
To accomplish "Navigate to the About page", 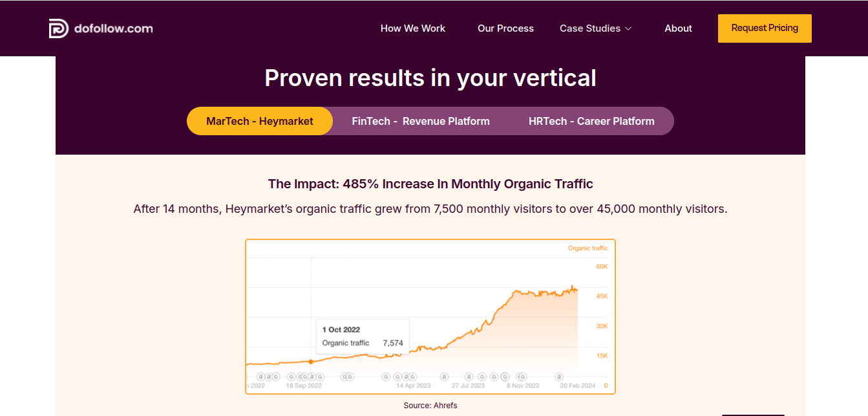I will [678, 28].
